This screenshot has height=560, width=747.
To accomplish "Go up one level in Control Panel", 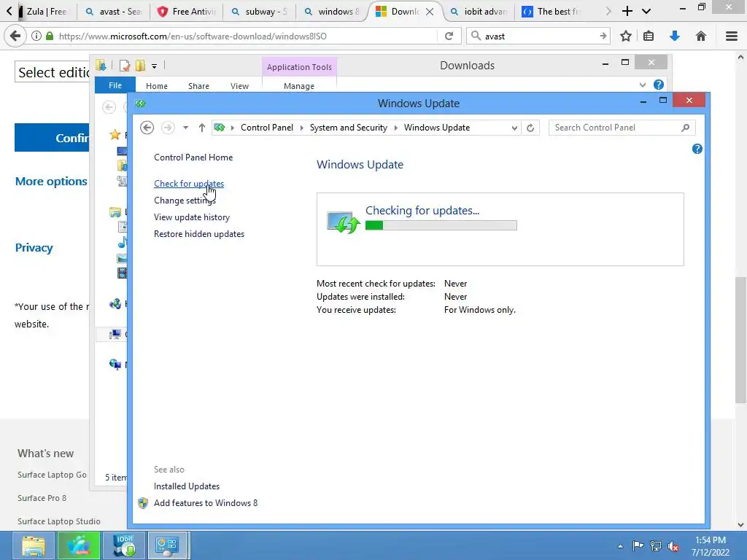I will tap(202, 128).
